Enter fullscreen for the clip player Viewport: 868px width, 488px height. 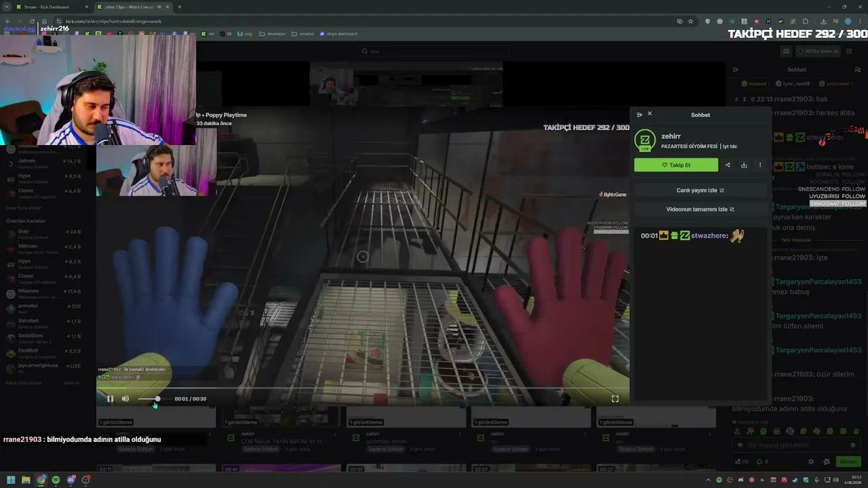(615, 399)
